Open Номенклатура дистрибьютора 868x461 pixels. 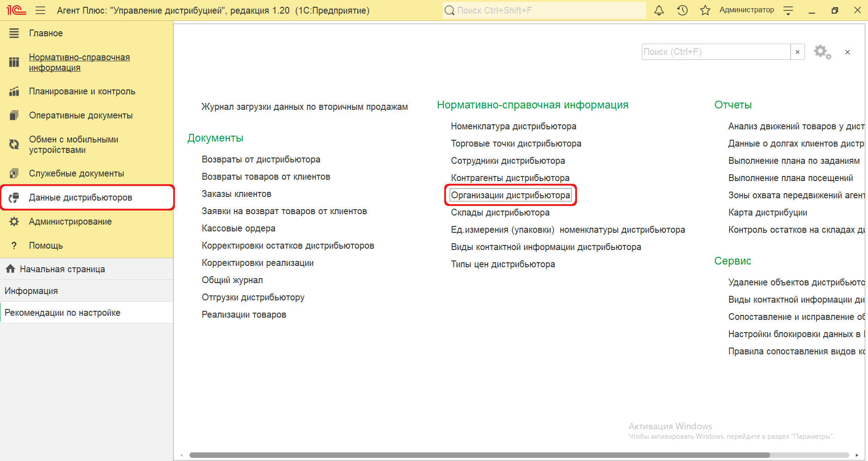tap(514, 126)
